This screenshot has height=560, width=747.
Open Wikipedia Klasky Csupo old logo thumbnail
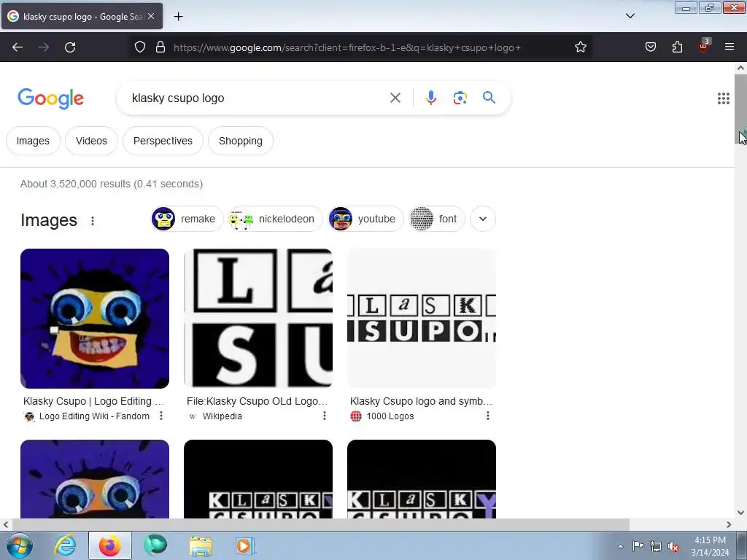coord(258,319)
